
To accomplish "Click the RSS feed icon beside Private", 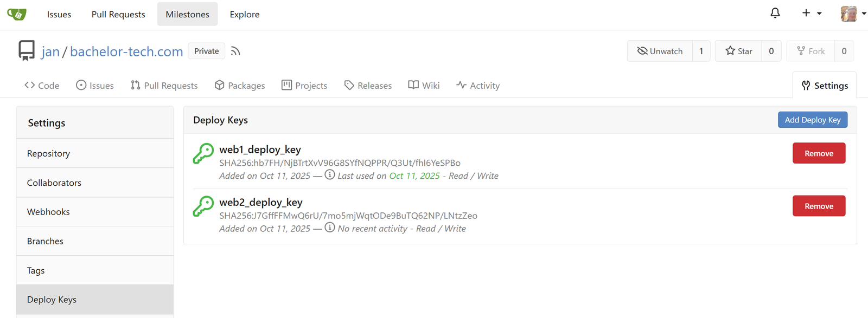I will 235,51.
